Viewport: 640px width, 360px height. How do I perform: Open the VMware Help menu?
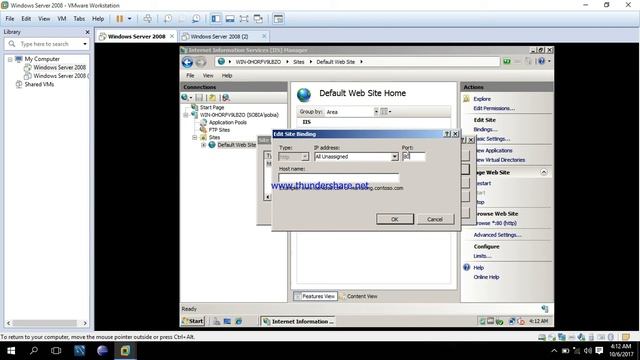[98, 19]
